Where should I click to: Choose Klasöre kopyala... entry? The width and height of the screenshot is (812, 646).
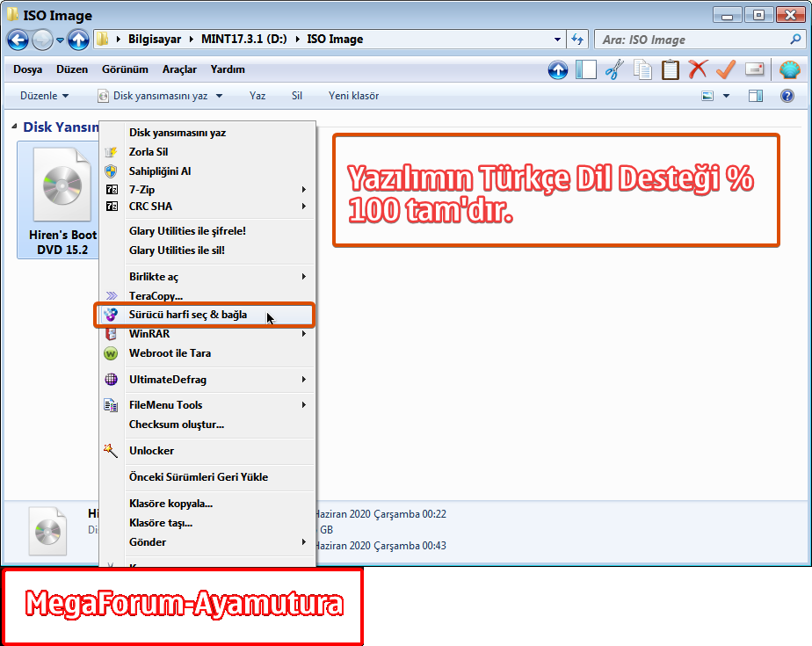207,504
